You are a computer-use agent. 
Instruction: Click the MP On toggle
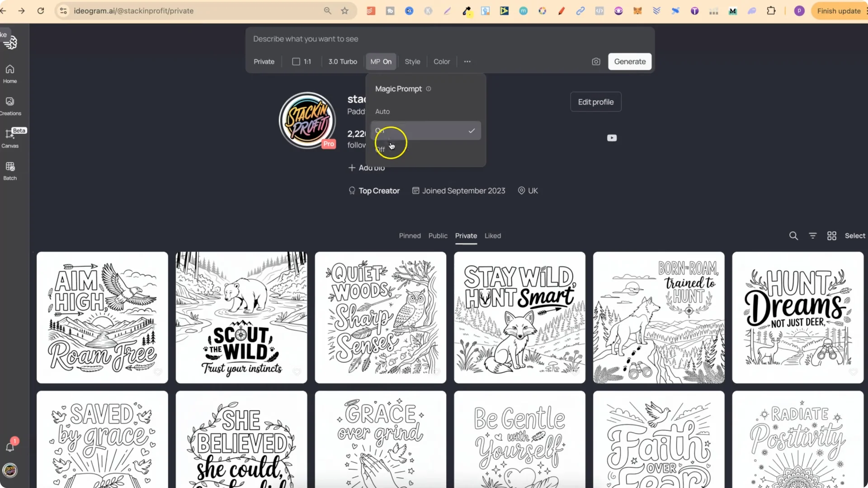click(x=381, y=61)
